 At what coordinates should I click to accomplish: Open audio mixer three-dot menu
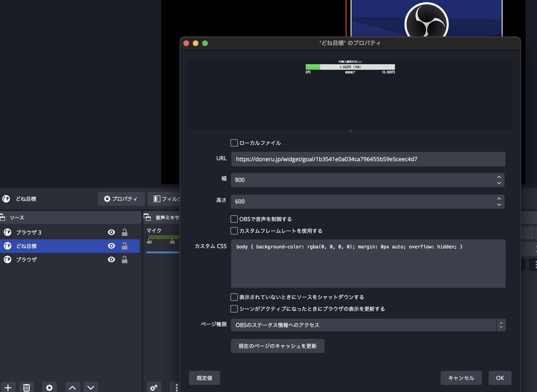point(176,388)
